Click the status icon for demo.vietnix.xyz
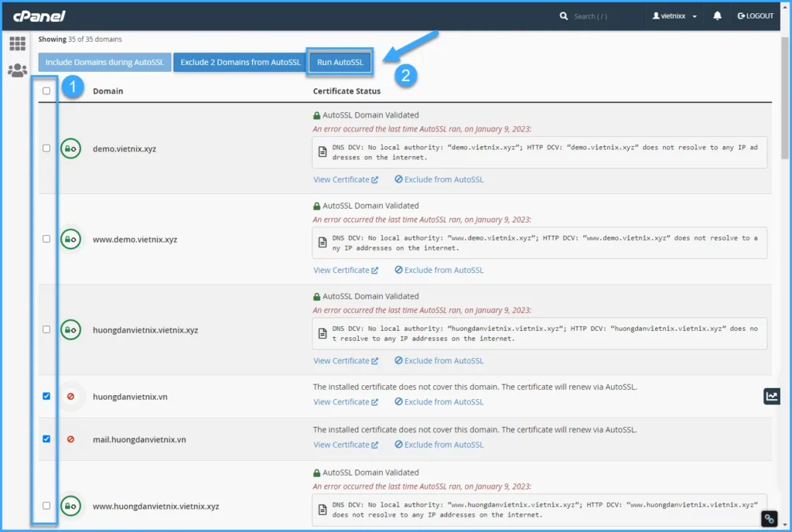 tap(71, 148)
